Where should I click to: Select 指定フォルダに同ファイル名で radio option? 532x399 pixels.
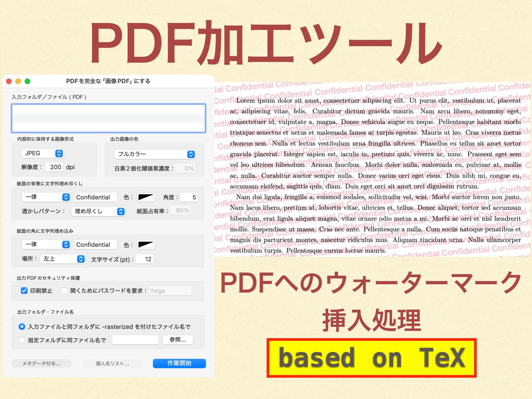pyautogui.click(x=22, y=340)
